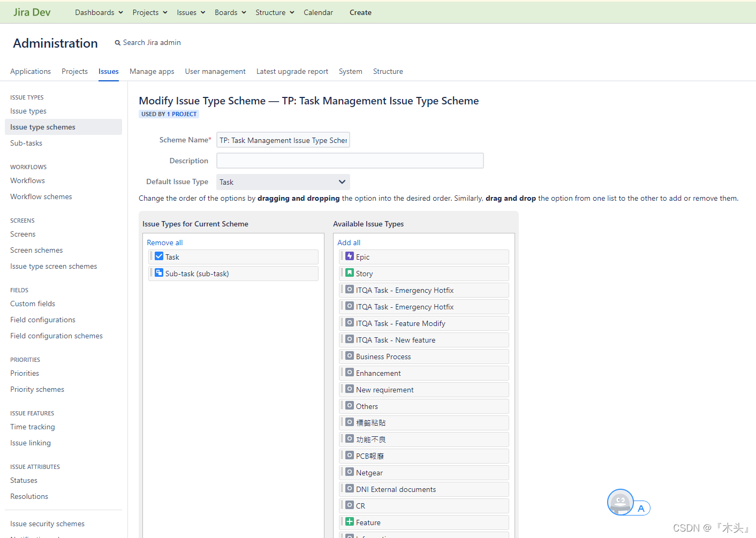Open Time tracking in sidebar
756x538 pixels.
33,427
